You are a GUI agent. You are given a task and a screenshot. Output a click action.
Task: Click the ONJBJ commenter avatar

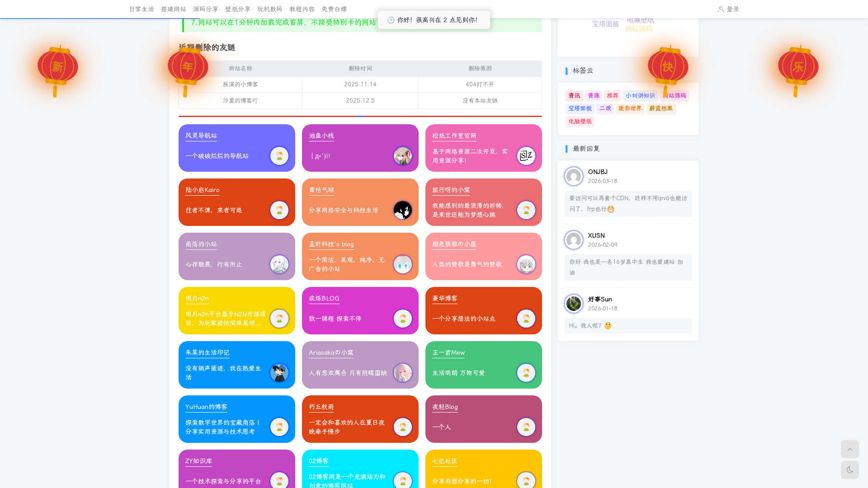click(x=573, y=176)
